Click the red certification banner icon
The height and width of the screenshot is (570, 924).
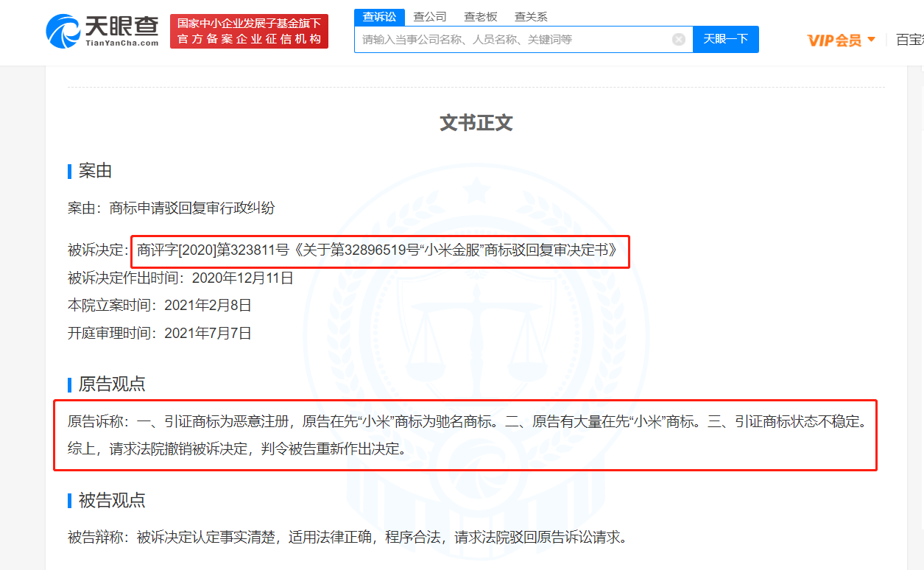[x=249, y=31]
